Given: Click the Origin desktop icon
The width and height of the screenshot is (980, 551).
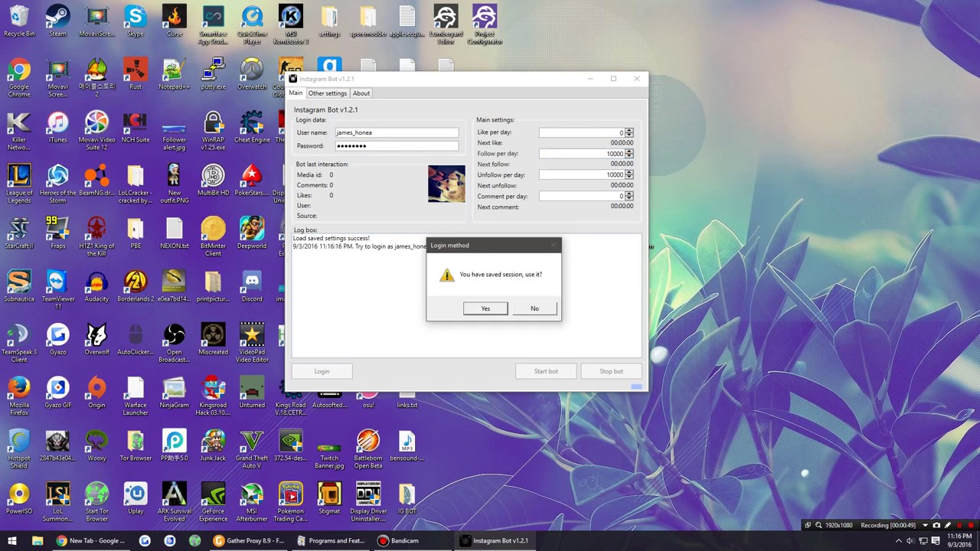Looking at the screenshot, I should pos(96,392).
